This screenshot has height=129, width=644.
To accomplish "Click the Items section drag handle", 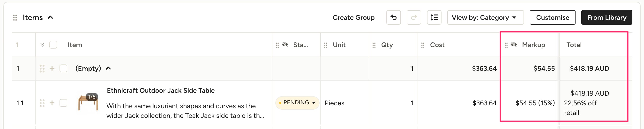I will pos(15,18).
